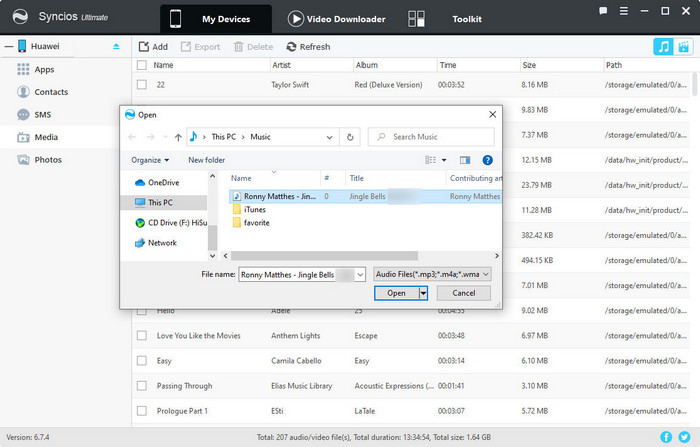
Task: Switch to My Devices tab
Action: (x=216, y=19)
